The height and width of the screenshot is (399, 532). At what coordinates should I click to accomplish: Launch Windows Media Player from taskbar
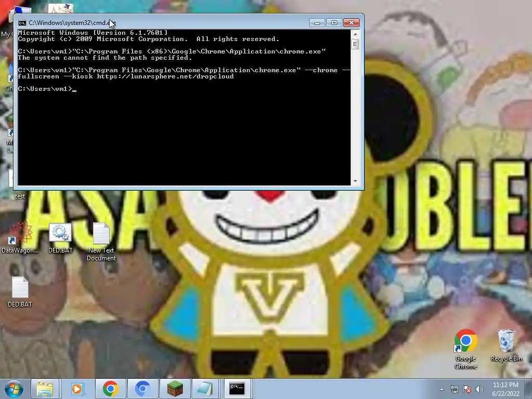pyautogui.click(x=77, y=389)
